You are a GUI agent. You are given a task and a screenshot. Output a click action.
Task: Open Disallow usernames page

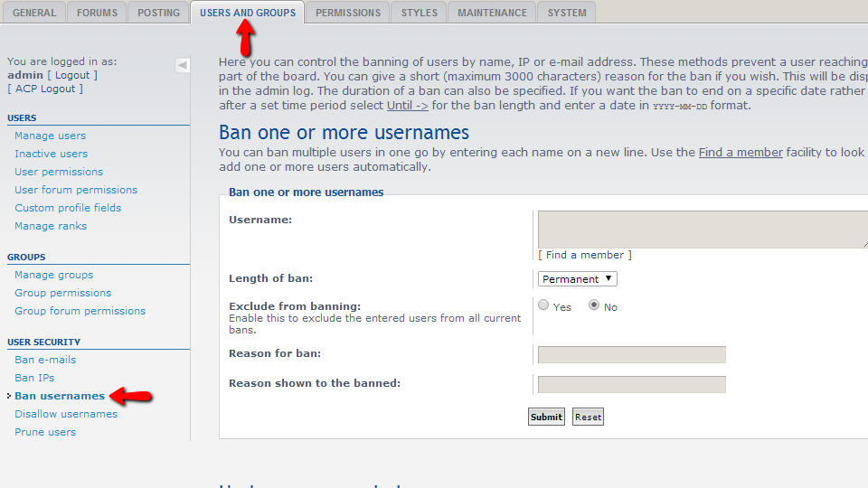pos(66,414)
